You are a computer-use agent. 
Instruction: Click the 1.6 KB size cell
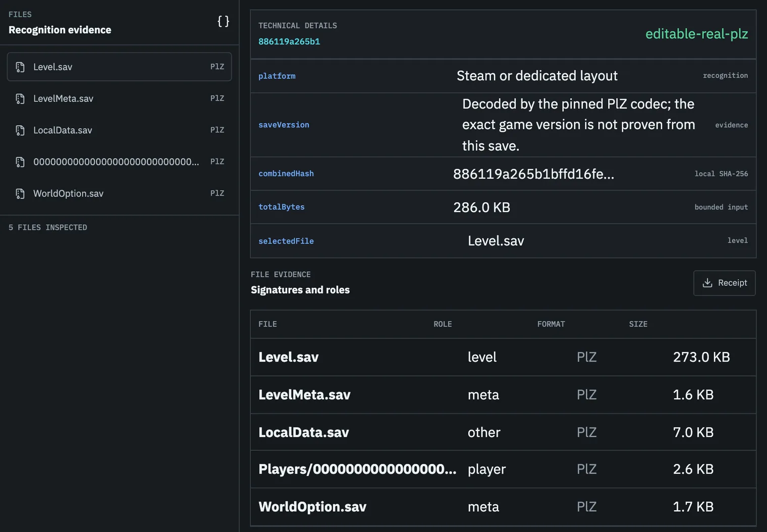[693, 395]
